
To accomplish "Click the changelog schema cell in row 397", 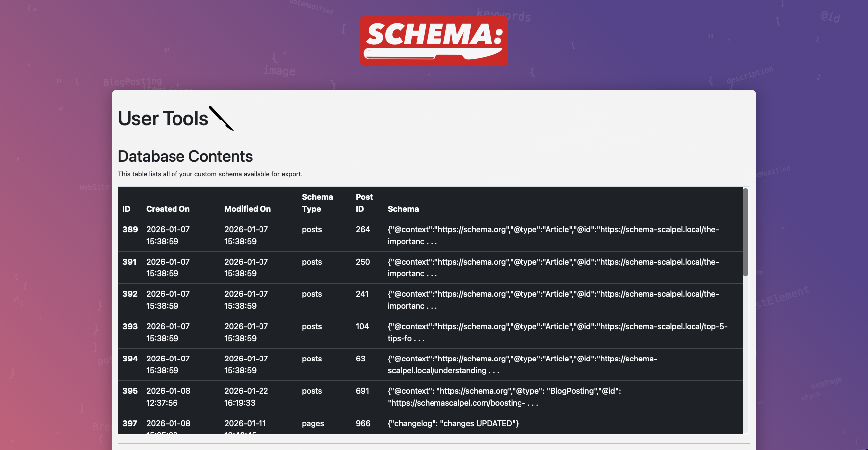I will click(453, 423).
